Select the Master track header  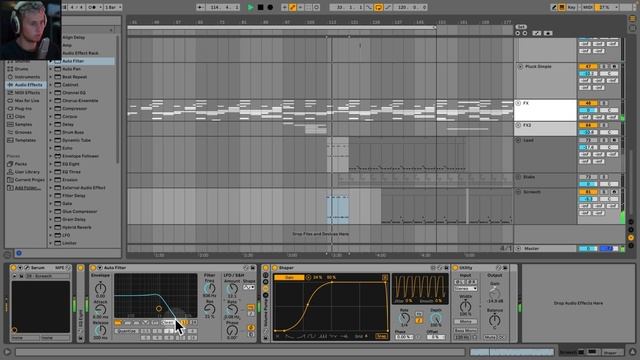[x=545, y=248]
